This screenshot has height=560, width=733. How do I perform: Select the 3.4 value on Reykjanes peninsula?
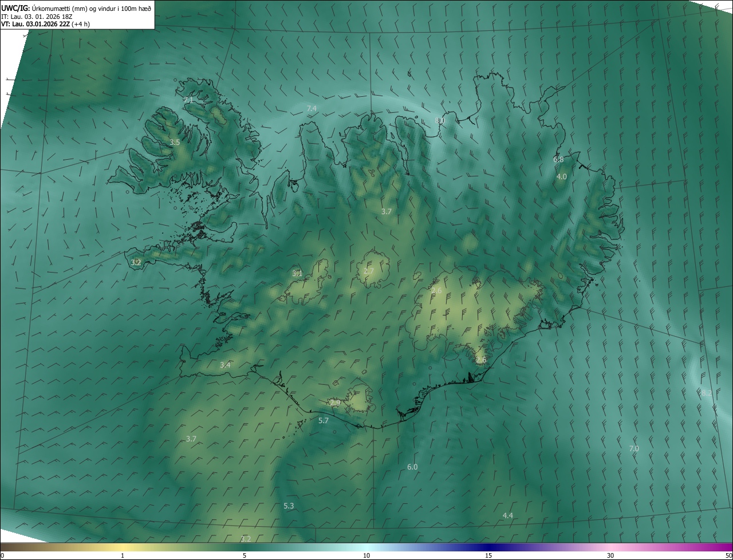pyautogui.click(x=225, y=365)
